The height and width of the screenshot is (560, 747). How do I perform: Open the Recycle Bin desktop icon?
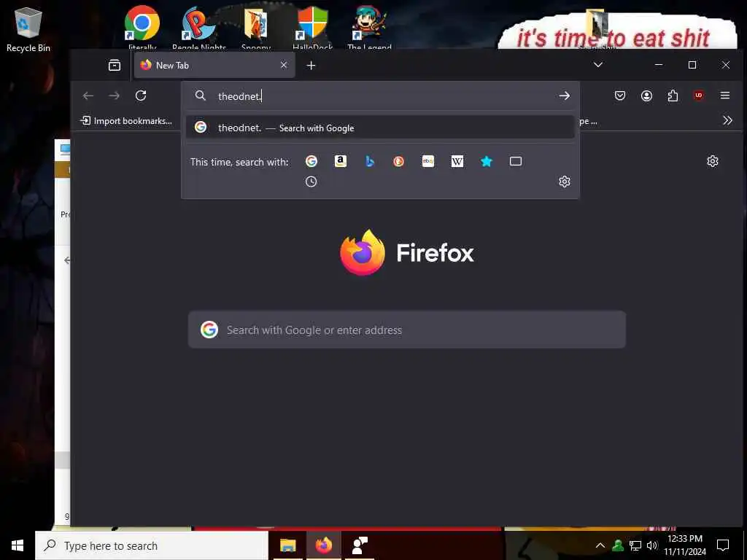point(28,29)
